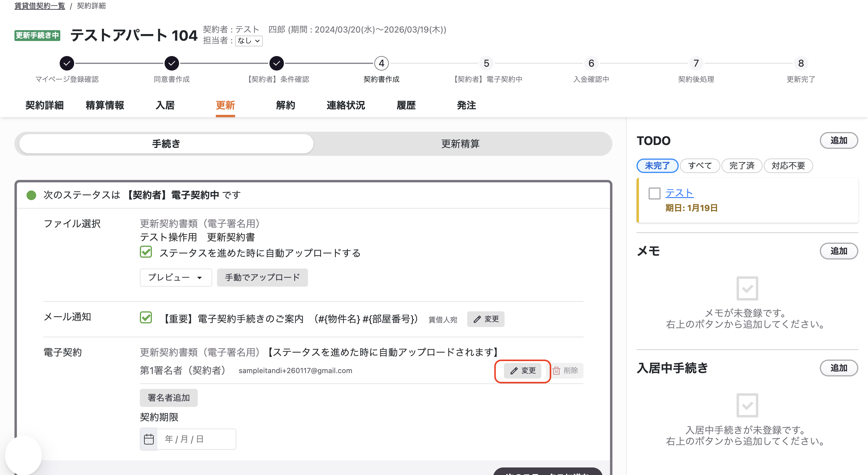Click the completed step checkmark for 【契約者】条件確認

pos(277,63)
